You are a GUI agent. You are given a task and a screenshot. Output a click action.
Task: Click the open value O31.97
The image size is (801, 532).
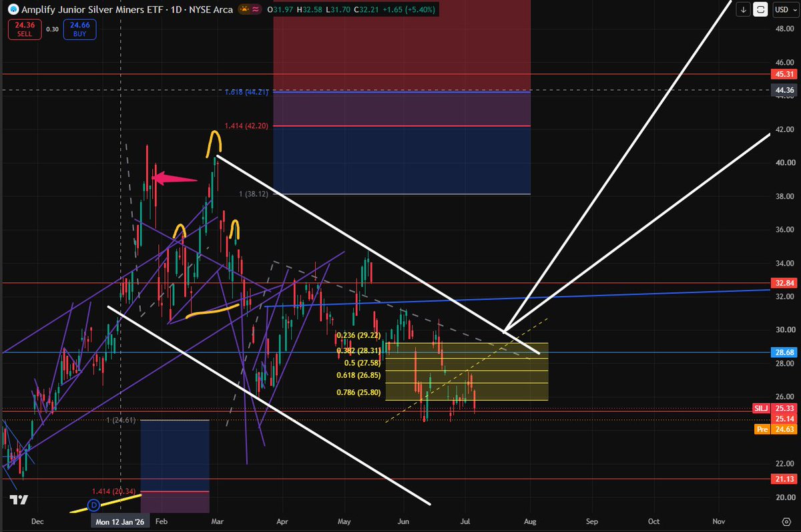point(280,10)
